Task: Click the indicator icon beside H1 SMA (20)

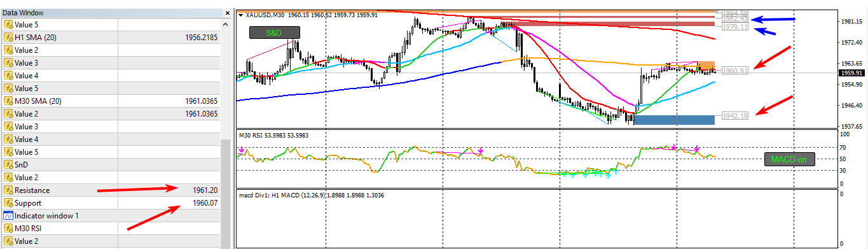Action: pos(8,38)
